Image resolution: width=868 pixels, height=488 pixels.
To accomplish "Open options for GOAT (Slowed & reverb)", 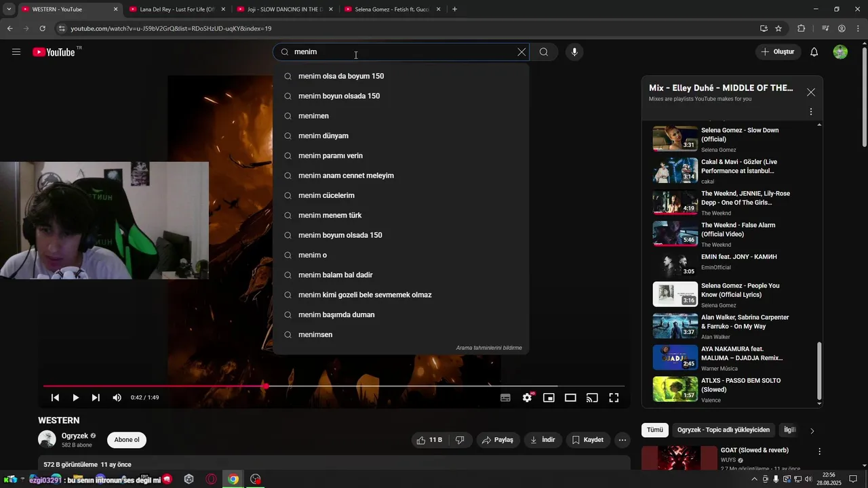I will (819, 451).
